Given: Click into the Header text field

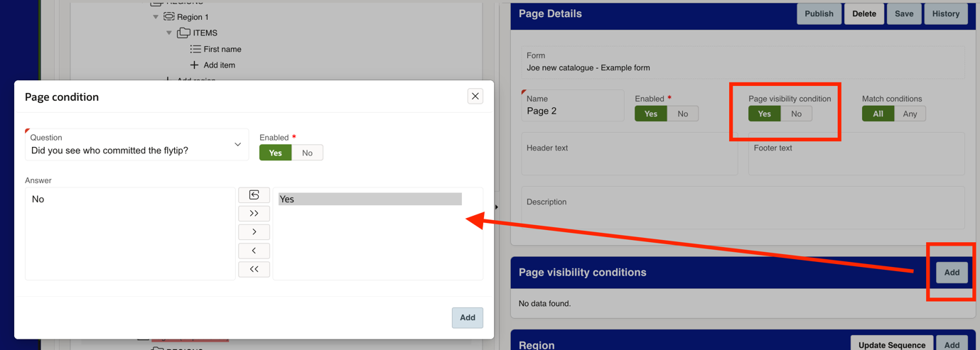Looking at the screenshot, I should click(630, 153).
